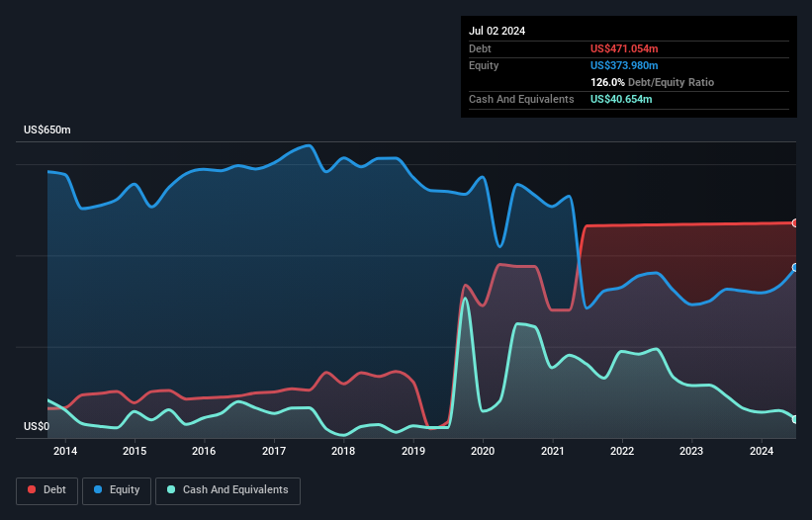Click the 2016 x-axis label
812x520 pixels.
point(204,451)
